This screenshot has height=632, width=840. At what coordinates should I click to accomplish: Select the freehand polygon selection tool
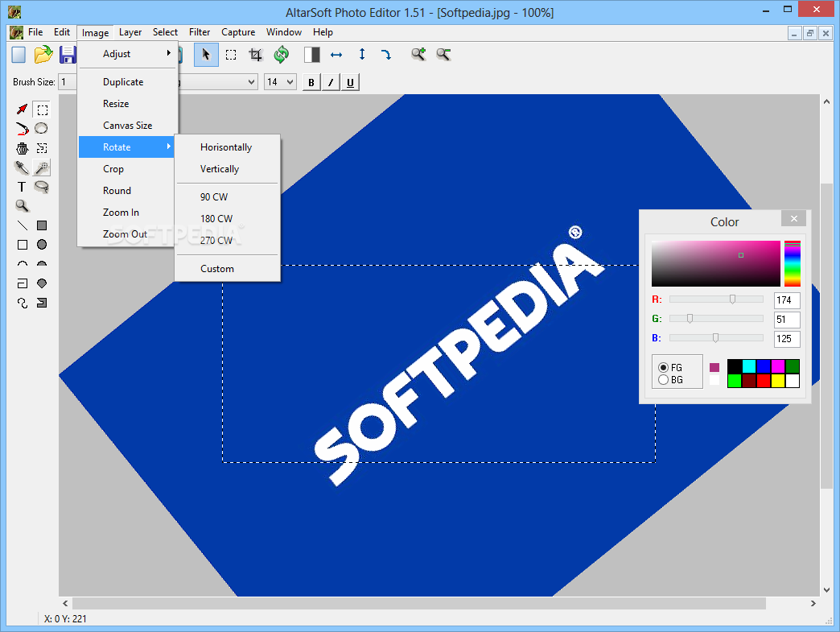tap(42, 148)
